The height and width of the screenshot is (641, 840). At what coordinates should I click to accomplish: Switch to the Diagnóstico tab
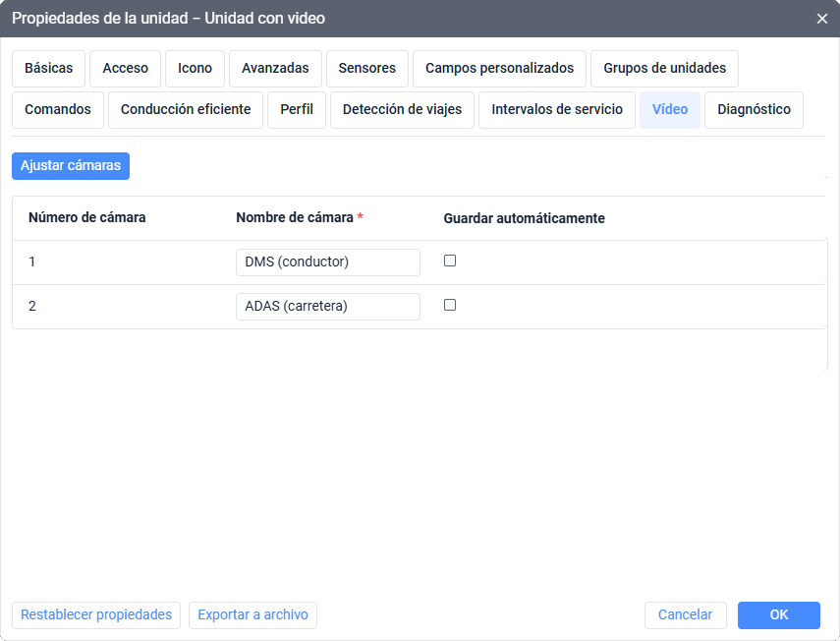754,110
